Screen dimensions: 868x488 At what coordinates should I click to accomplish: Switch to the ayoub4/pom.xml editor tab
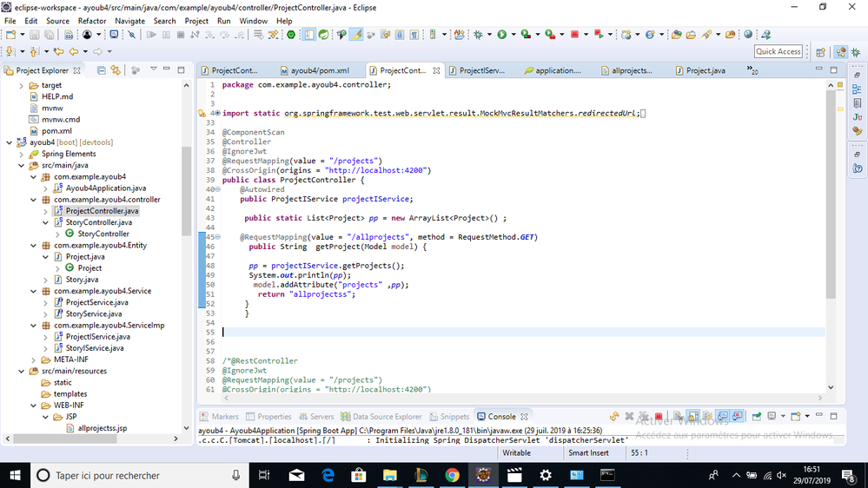pyautogui.click(x=319, y=70)
